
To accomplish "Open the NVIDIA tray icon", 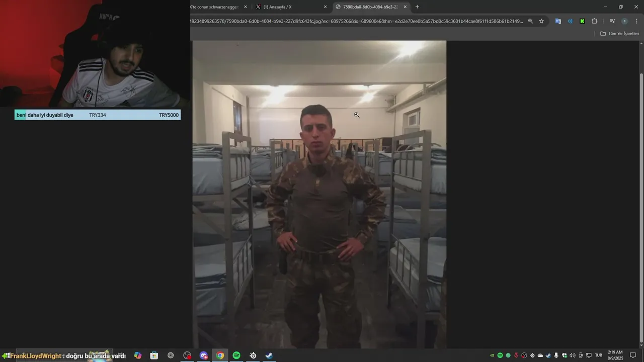I will pyautogui.click(x=492, y=355).
